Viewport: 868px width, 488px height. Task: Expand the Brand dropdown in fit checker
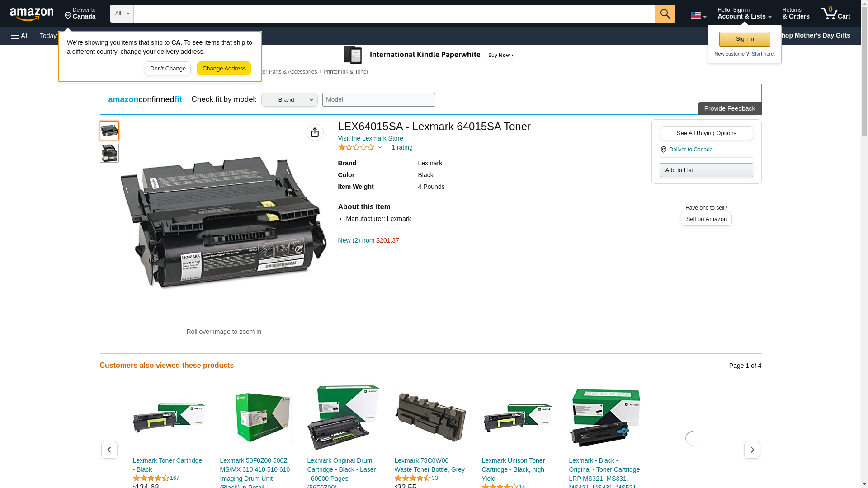pyautogui.click(x=289, y=100)
